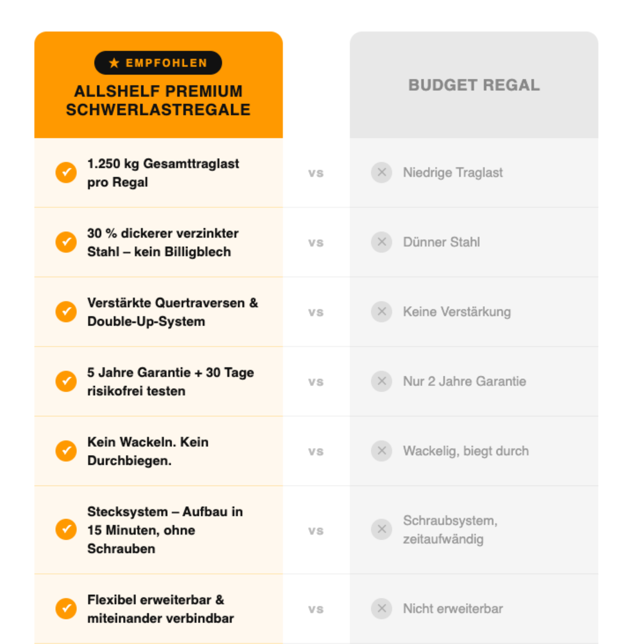Click the checkmark beside Kein Wackeln
The height and width of the screenshot is (644, 644).
point(66,451)
